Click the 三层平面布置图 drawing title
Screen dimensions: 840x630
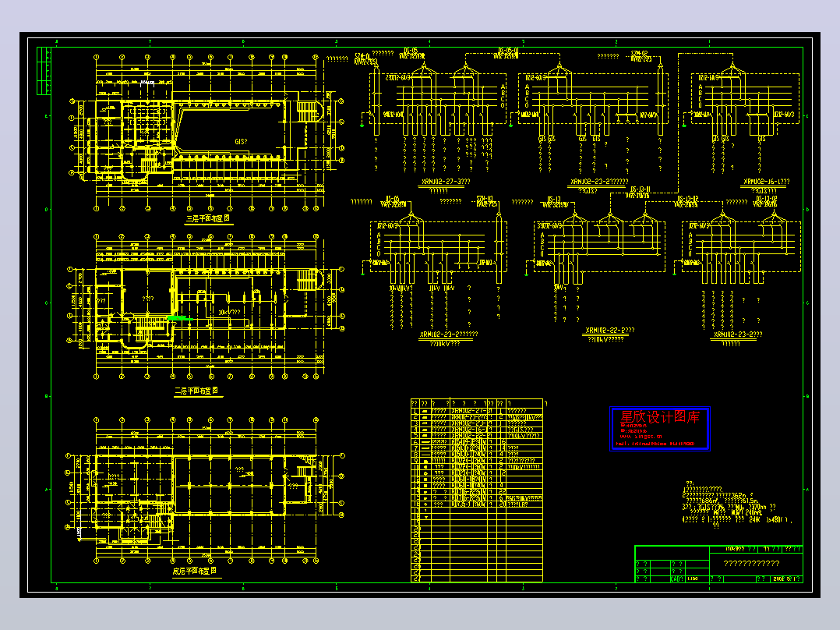pos(208,219)
